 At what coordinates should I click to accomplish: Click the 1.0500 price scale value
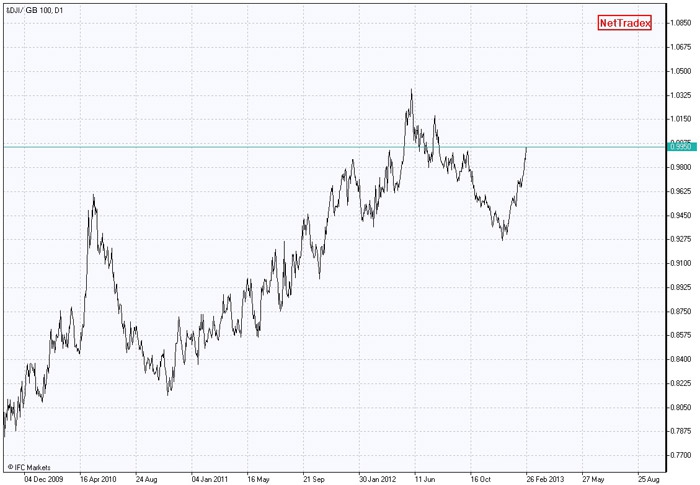681,71
